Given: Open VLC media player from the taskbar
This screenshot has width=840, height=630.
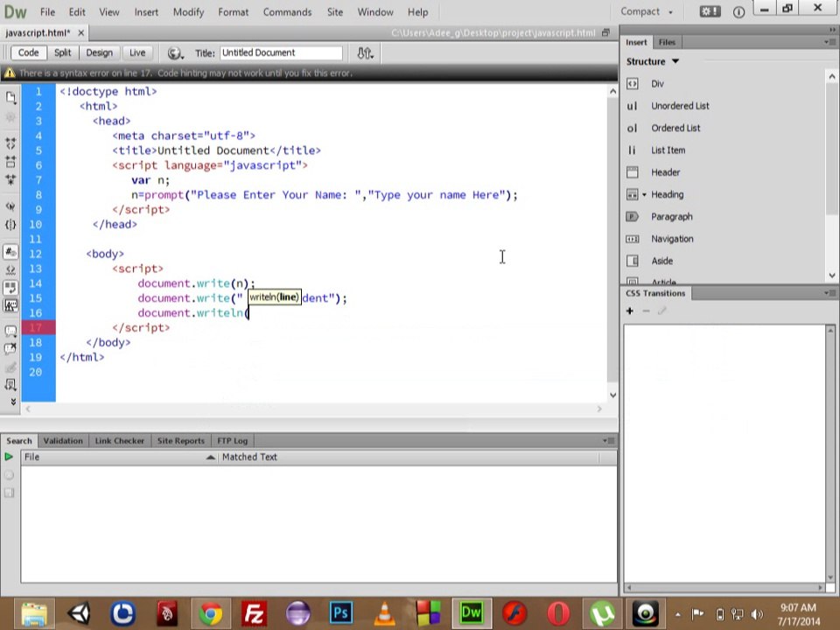Looking at the screenshot, I should point(385,612).
